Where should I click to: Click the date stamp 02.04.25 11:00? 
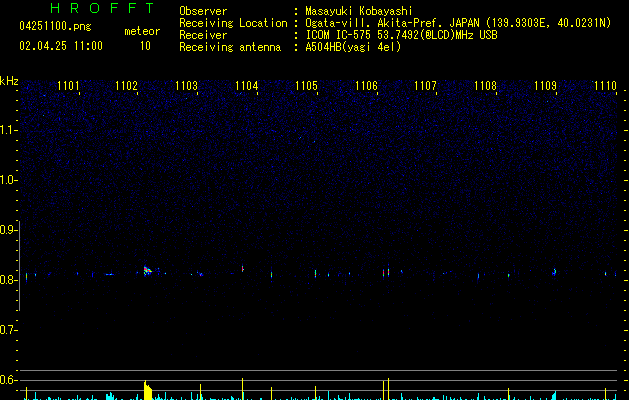tap(61, 46)
